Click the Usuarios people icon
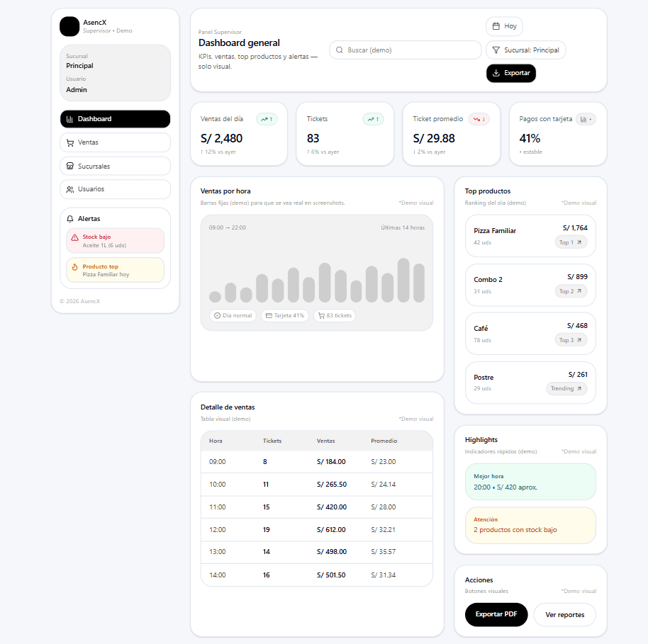This screenshot has width=648, height=644. 69,189
